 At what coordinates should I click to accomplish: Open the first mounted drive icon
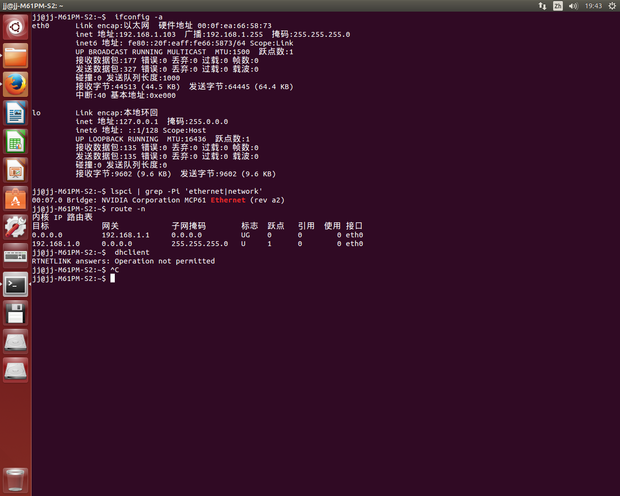[x=15, y=341]
